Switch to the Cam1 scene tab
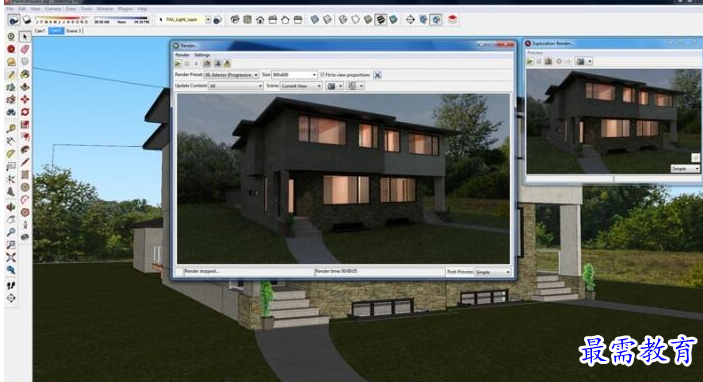This screenshot has height=382, width=703. pyautogui.click(x=40, y=31)
